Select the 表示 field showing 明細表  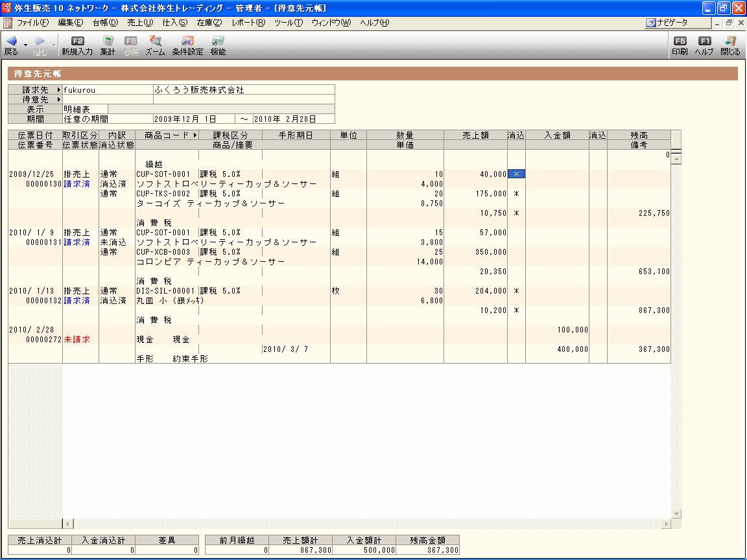click(x=86, y=109)
